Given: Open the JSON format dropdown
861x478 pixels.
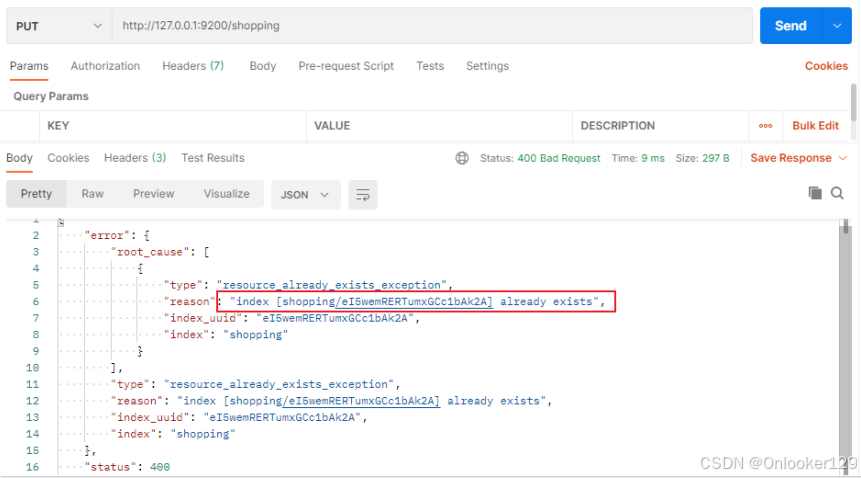Looking at the screenshot, I should tap(305, 195).
